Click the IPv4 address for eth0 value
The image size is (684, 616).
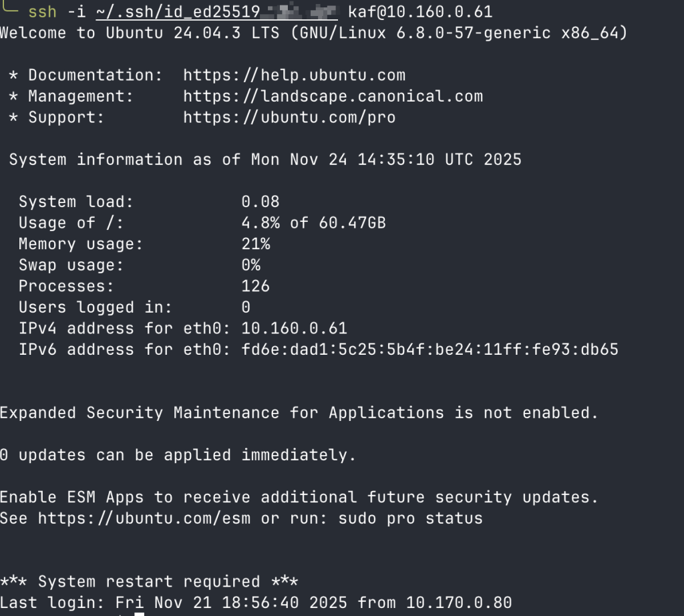tap(294, 329)
